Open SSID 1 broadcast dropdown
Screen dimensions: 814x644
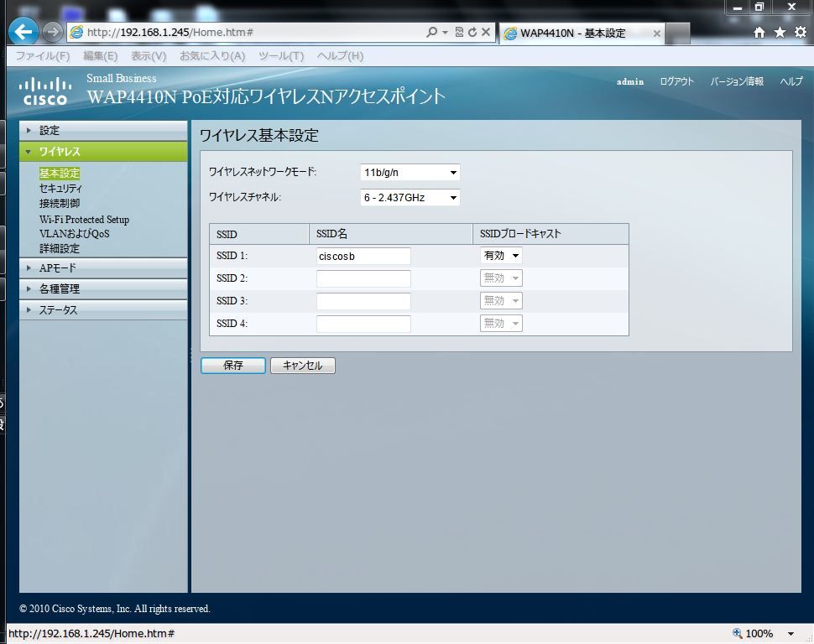tap(501, 255)
